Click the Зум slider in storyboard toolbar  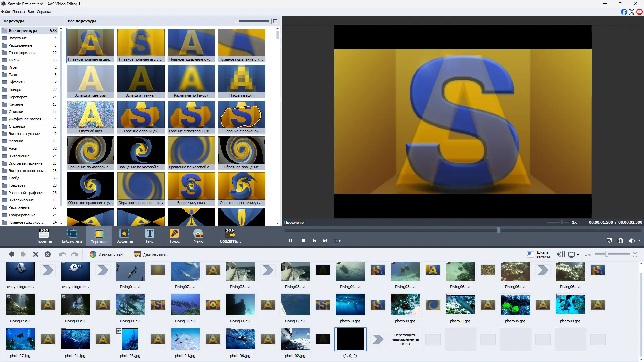(606, 254)
